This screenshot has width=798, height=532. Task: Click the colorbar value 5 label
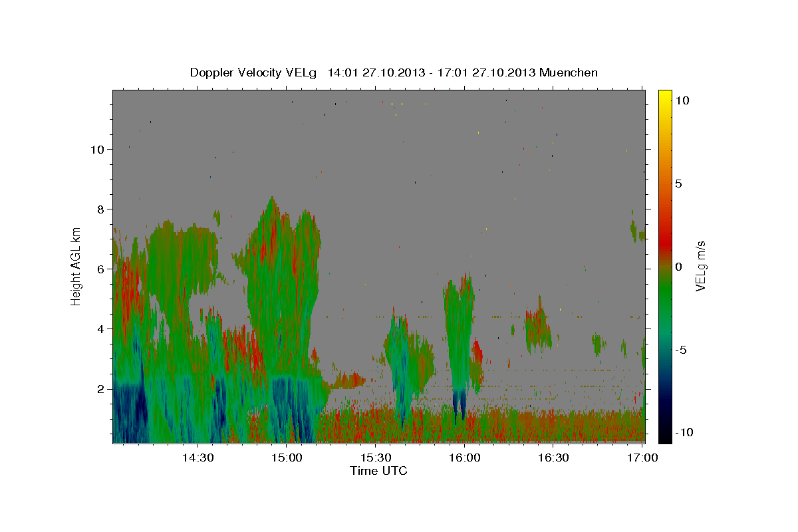tap(678, 184)
